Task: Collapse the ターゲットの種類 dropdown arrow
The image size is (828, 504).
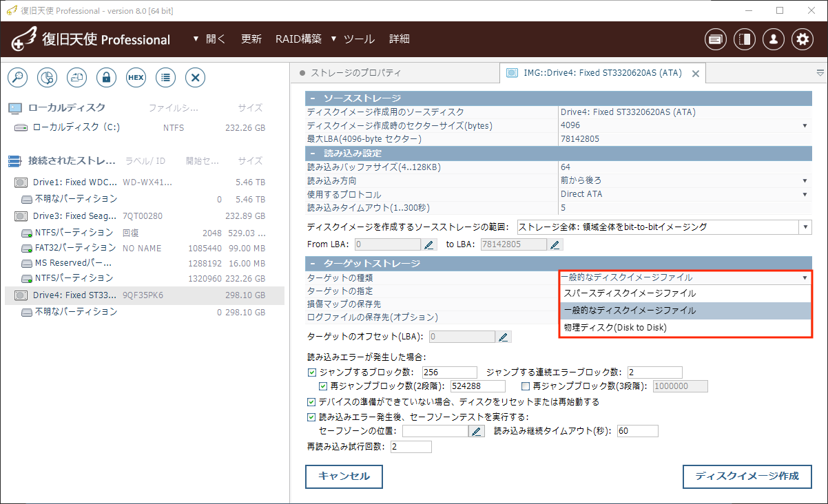Action: (805, 278)
